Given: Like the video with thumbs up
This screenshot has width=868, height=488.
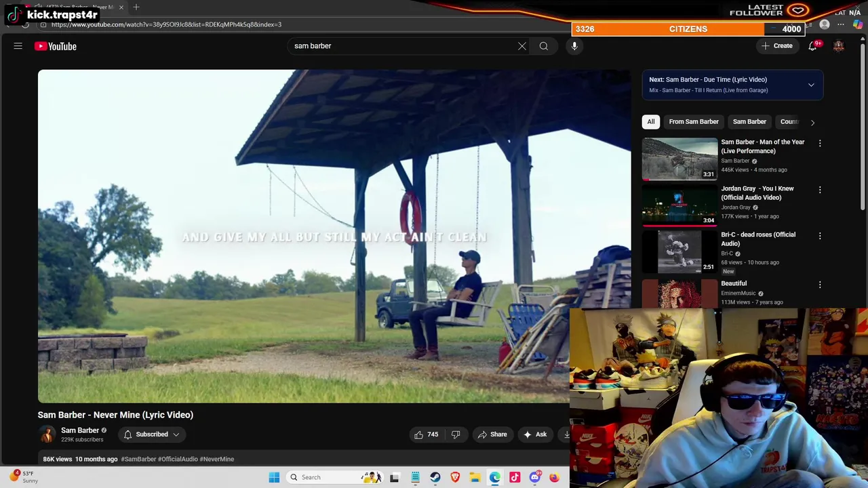Looking at the screenshot, I should [x=427, y=434].
